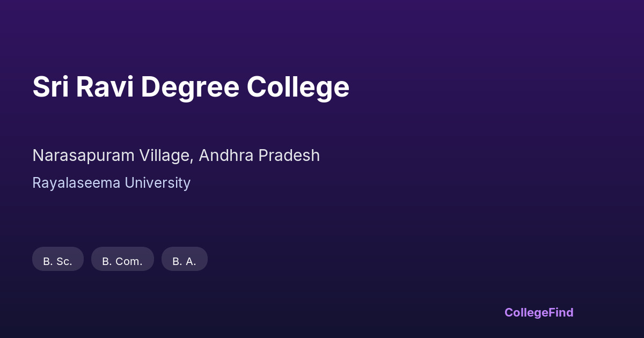Click the College part of the CollegeFind logo
Image resolution: width=644 pixels, height=338 pixels.
pyautogui.click(x=526, y=312)
